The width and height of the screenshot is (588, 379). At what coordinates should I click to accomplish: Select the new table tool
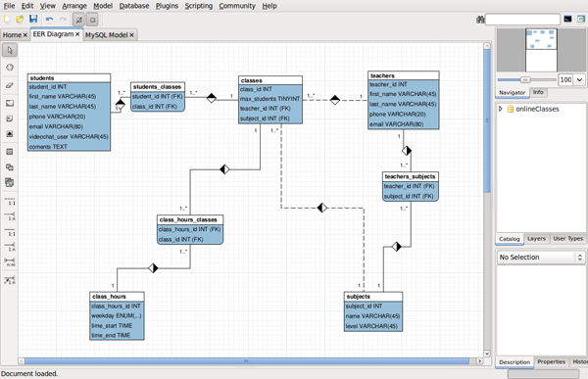(10, 152)
